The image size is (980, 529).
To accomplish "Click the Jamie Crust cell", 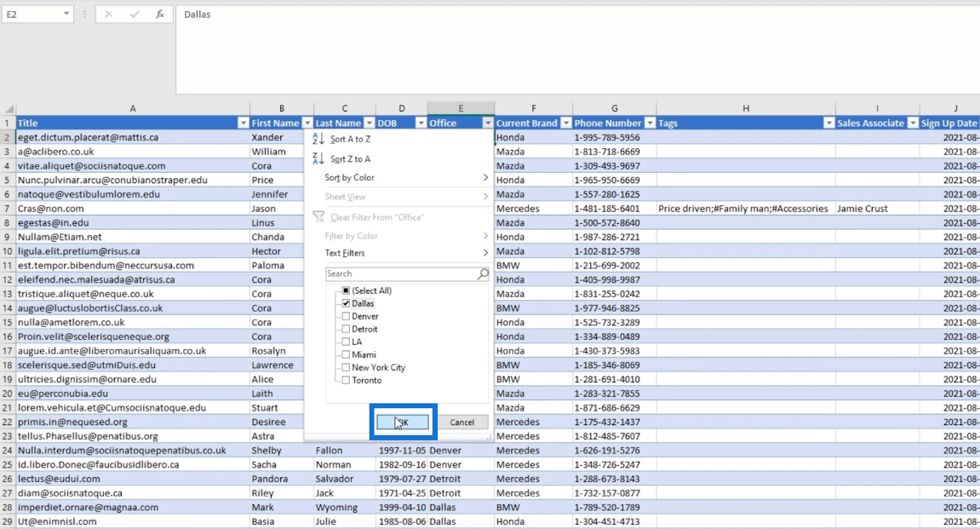I will pyautogui.click(x=877, y=208).
